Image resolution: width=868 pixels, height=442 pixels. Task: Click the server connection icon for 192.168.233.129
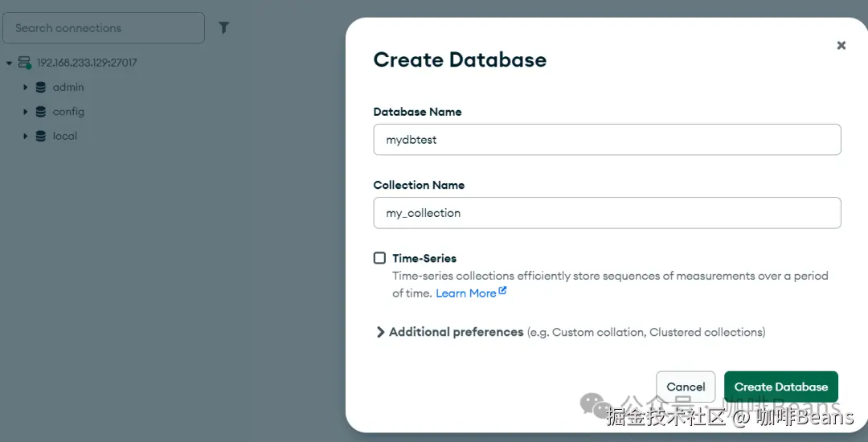[x=24, y=63]
